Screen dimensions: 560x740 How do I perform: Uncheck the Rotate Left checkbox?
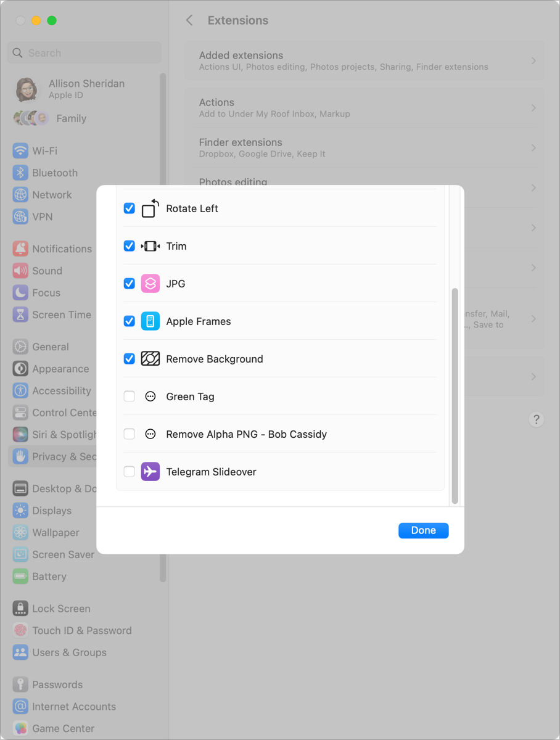[x=130, y=208]
